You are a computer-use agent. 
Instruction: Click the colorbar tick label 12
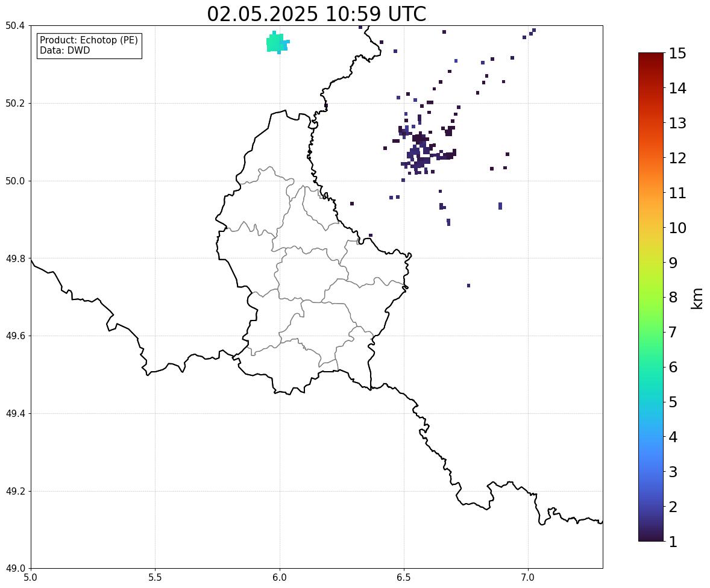(x=677, y=158)
